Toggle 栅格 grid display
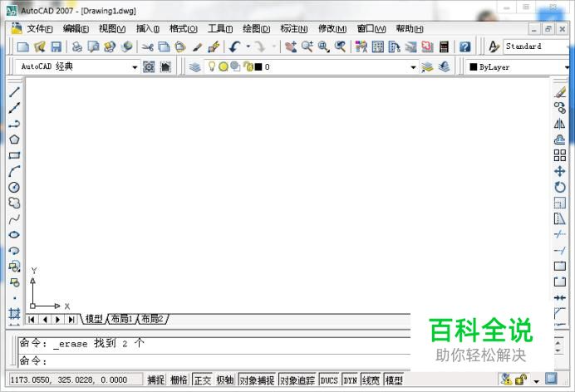Screen dimensions: 575x392 click(179, 380)
